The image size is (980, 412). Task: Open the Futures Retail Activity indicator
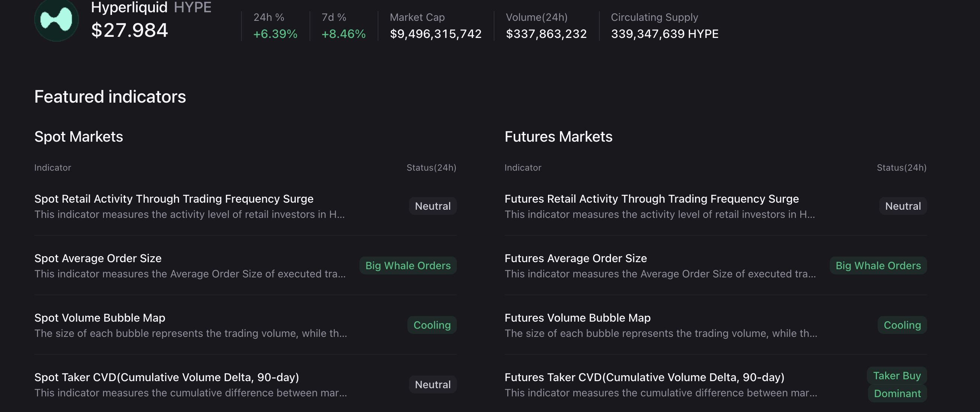click(x=651, y=199)
